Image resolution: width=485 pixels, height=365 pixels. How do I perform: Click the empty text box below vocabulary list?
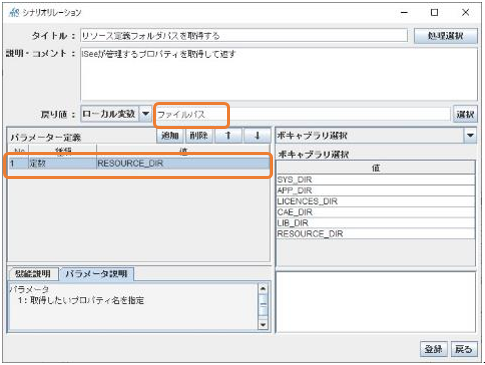[376, 302]
